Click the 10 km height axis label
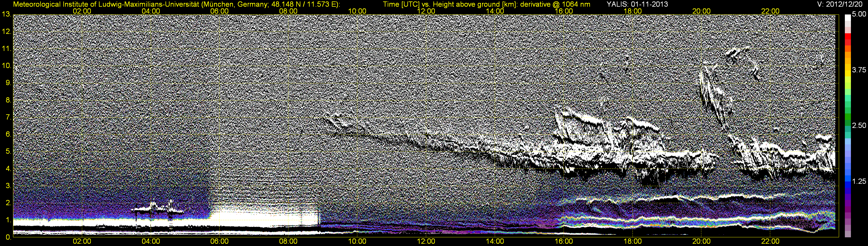This screenshot has width=868, height=246. (x=6, y=66)
